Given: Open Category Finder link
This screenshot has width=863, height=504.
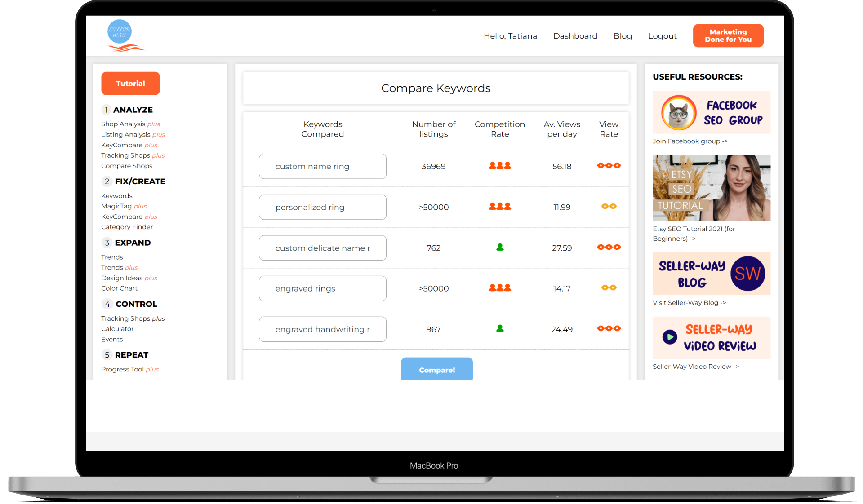Looking at the screenshot, I should 127,227.
